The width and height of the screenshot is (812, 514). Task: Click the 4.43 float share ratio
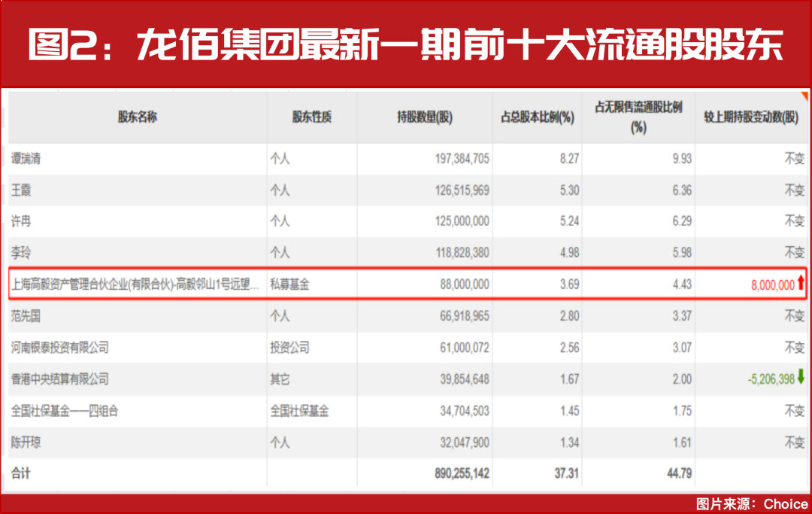pos(682,284)
